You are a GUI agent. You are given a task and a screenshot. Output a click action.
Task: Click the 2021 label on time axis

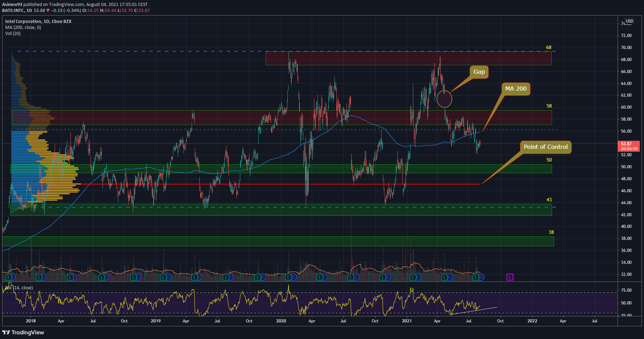(407, 321)
